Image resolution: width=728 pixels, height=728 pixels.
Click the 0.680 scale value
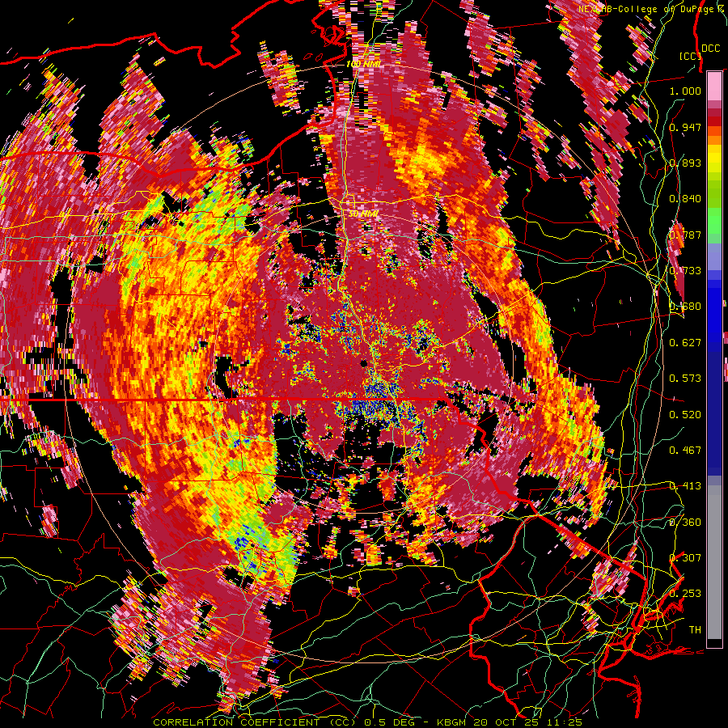click(x=685, y=307)
